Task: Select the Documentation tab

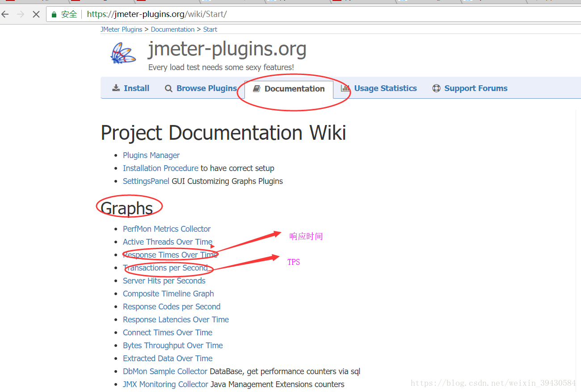Action: coord(289,89)
